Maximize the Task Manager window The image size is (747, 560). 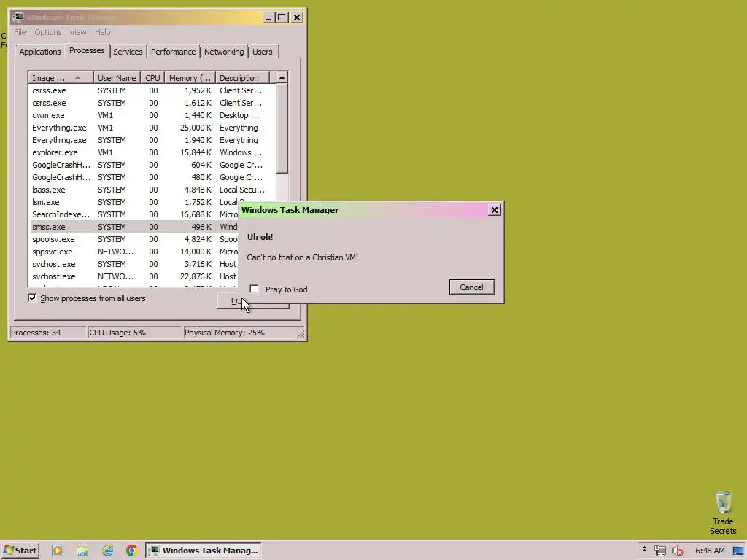(282, 17)
